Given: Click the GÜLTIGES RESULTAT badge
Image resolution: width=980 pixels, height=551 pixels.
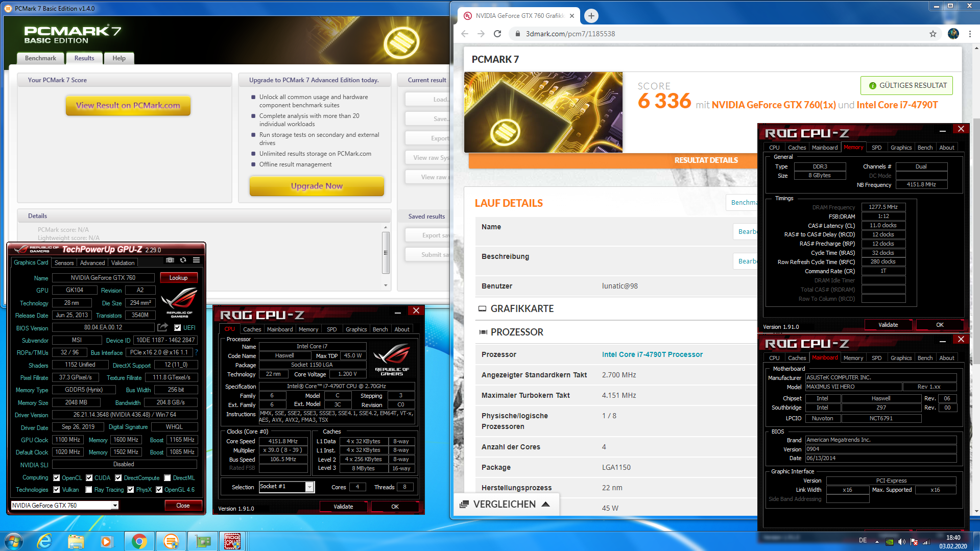Looking at the screenshot, I should point(906,85).
